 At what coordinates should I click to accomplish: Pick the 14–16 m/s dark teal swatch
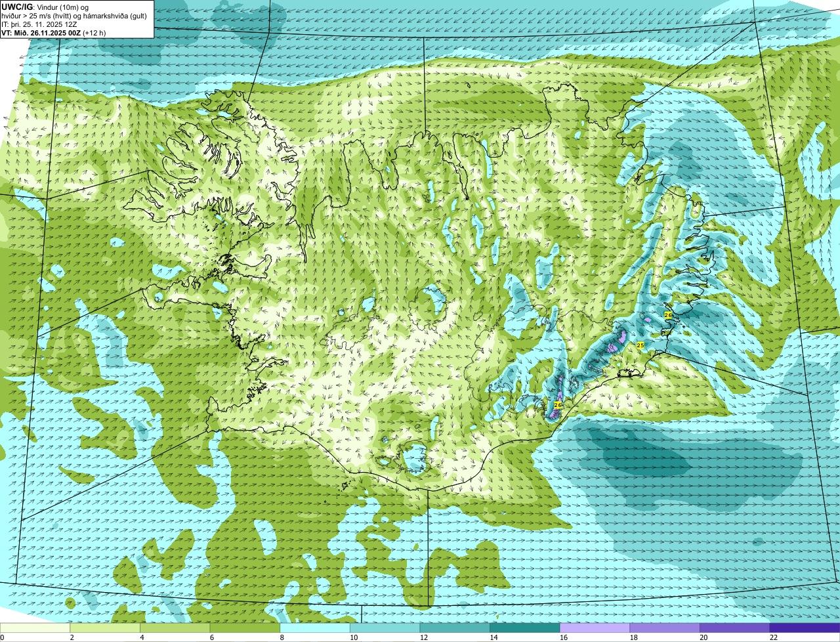click(525, 628)
